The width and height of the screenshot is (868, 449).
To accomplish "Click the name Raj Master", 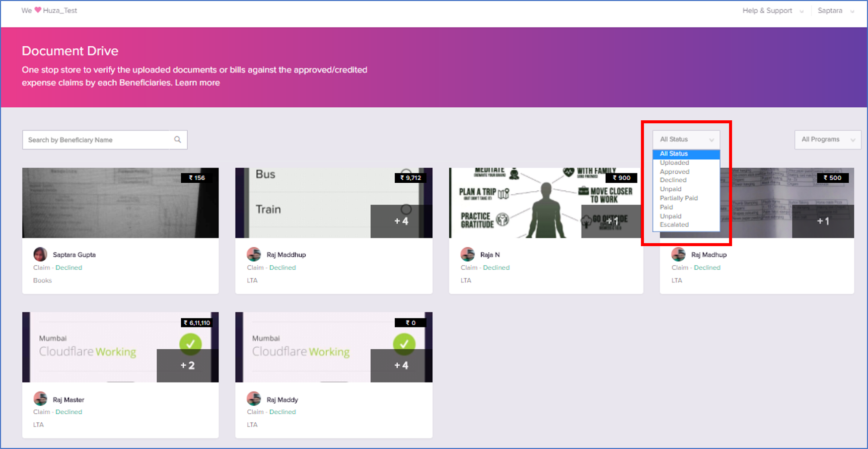I will tap(68, 400).
